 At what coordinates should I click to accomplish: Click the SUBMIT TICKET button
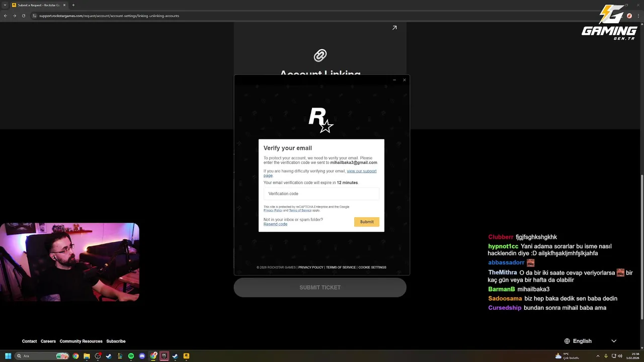(320, 288)
